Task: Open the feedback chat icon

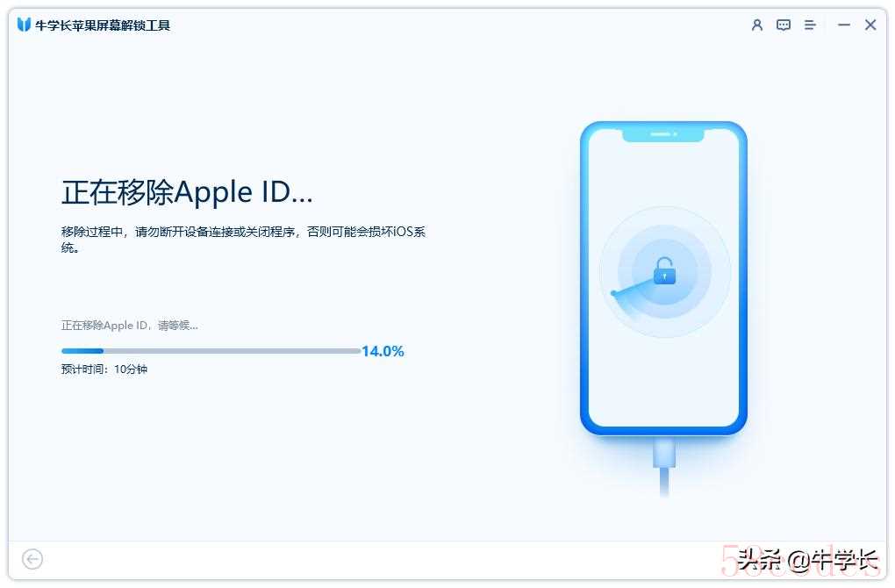Action: [783, 25]
